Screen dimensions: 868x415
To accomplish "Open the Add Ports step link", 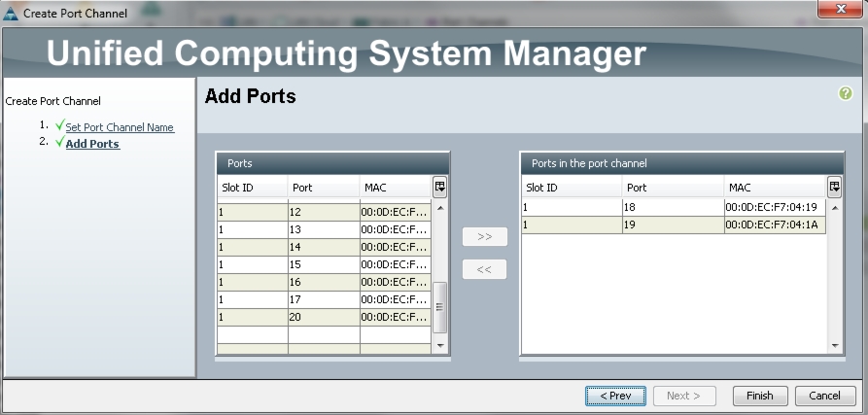I will point(92,144).
